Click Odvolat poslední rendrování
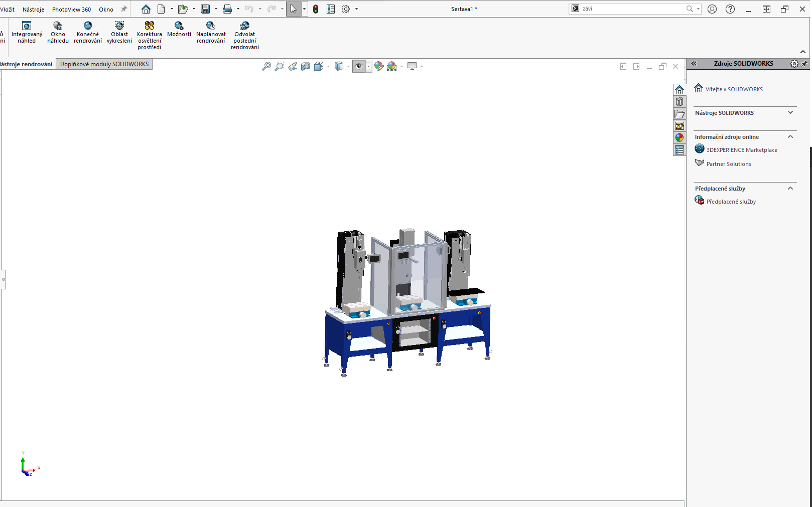 click(245, 36)
